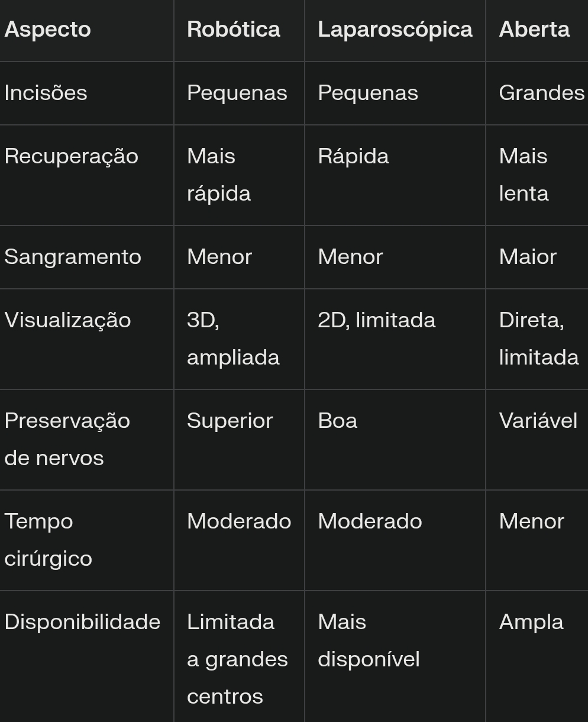Screen dimensions: 588x722
Task: Select the Variável cell
Action: click(x=538, y=421)
